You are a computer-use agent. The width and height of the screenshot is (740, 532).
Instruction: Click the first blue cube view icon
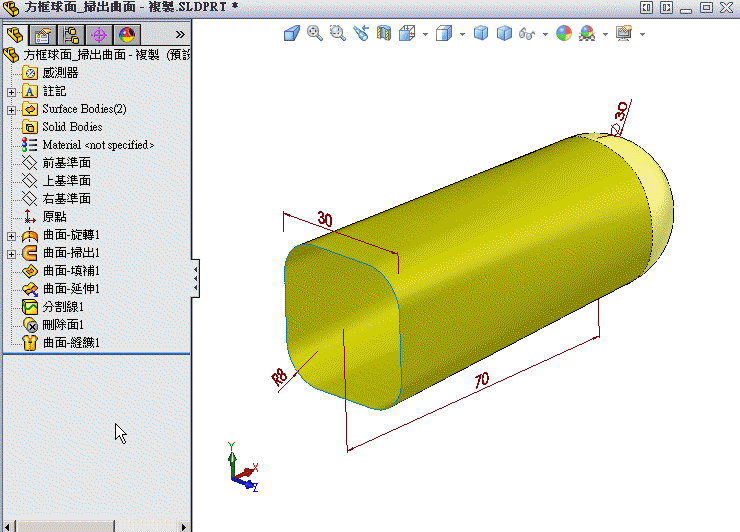(481, 33)
